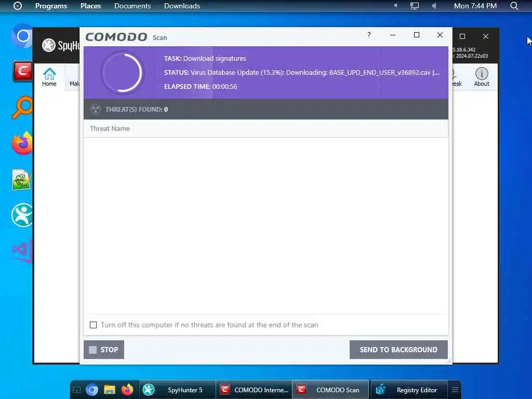Image resolution: width=532 pixels, height=399 pixels.
Task: Click the Virus Database Update status text
Action: (302, 72)
